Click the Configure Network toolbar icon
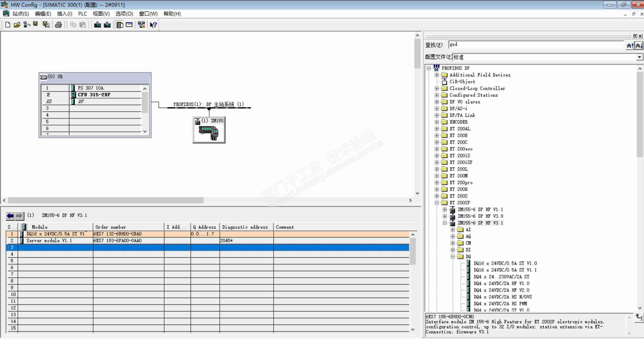Viewport: 644px width, 339px height. 141,25
